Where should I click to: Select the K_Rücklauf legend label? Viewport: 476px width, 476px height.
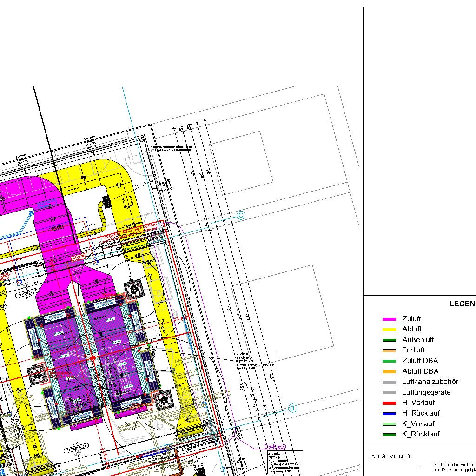tap(421, 434)
